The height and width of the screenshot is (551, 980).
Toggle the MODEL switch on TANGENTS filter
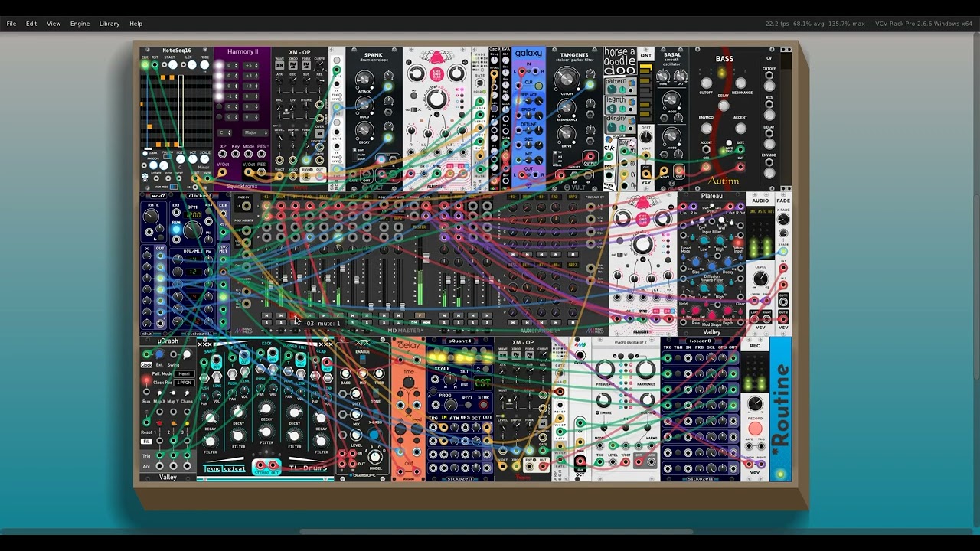pyautogui.click(x=555, y=157)
